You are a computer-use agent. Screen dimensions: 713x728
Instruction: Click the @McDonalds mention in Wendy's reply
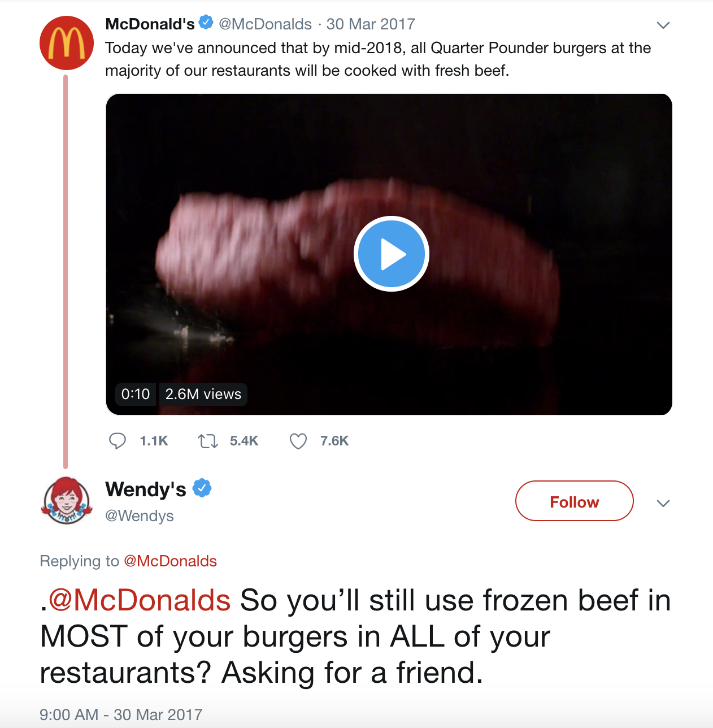[x=140, y=600]
